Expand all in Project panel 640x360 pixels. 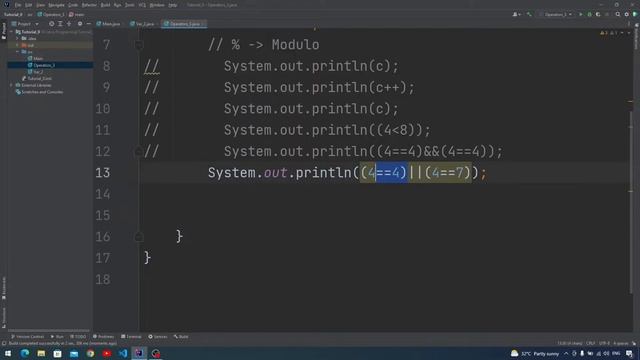(x=60, y=24)
